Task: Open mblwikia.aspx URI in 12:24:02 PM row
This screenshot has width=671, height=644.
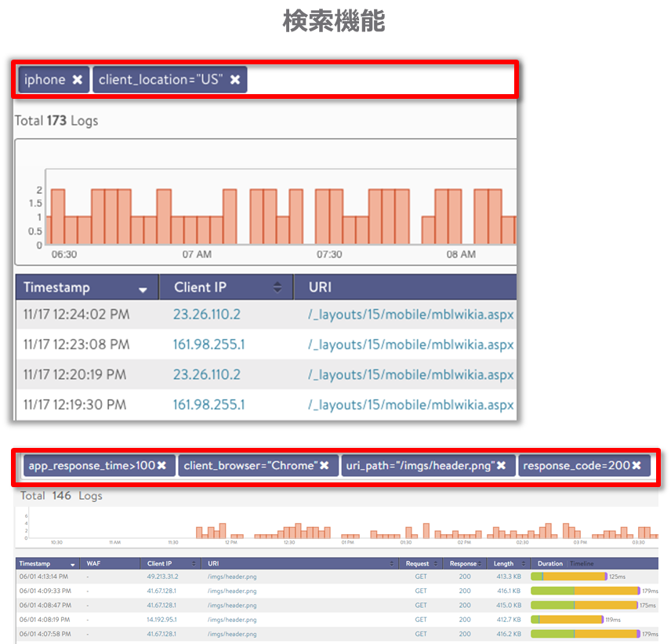Action: click(x=411, y=315)
